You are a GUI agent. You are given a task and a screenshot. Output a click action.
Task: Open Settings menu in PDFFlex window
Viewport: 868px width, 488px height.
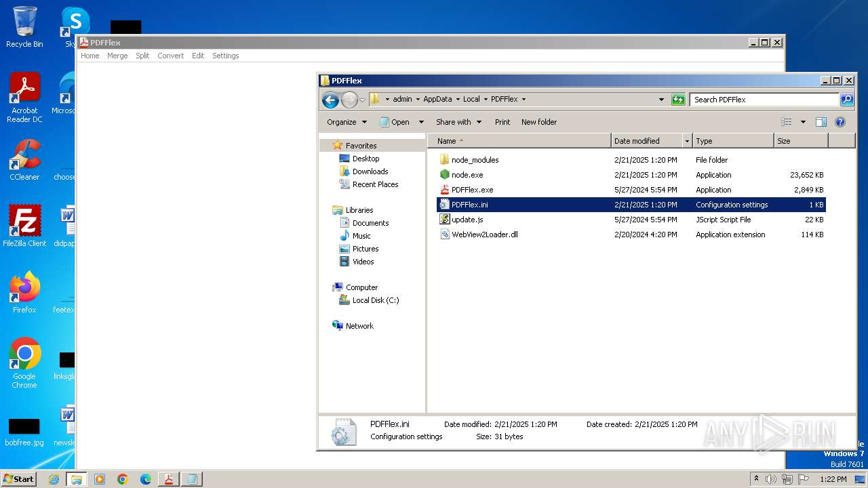click(226, 56)
